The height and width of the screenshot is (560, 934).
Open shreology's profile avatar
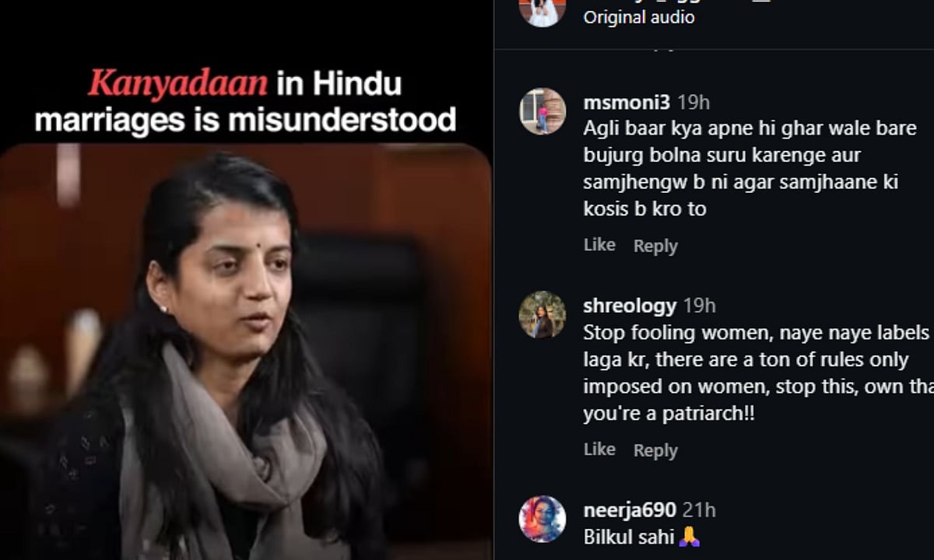click(x=542, y=315)
